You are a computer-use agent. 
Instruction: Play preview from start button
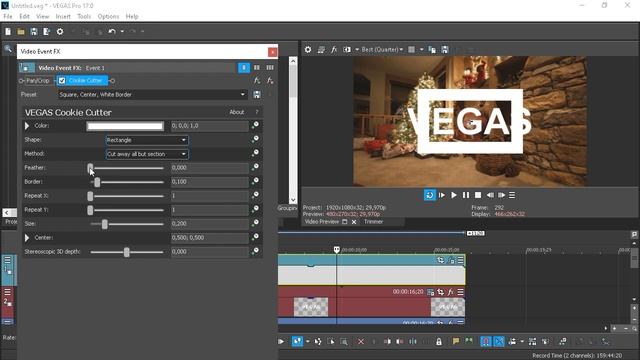(x=442, y=195)
